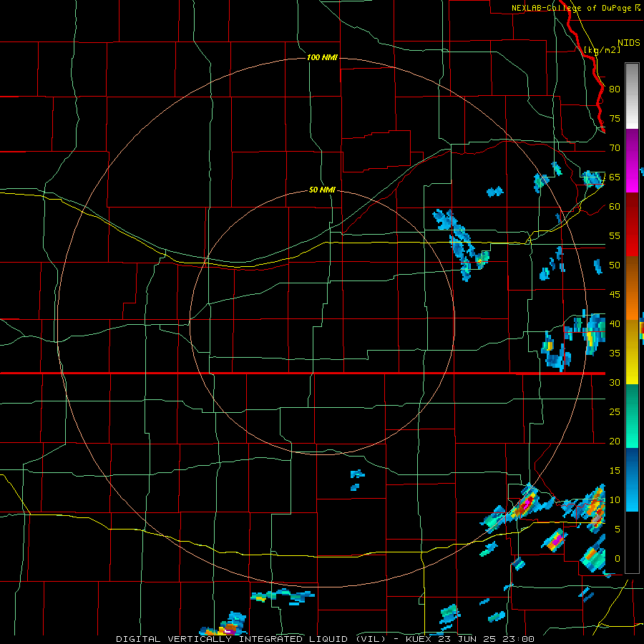Click the [kg/m2] units label
The image size is (644, 644).
[x=602, y=50]
